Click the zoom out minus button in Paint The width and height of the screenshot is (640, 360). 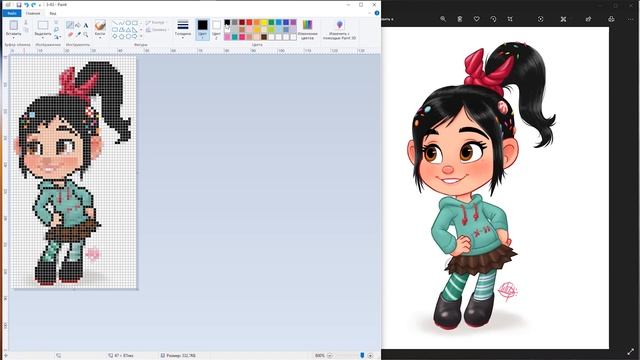click(x=329, y=356)
